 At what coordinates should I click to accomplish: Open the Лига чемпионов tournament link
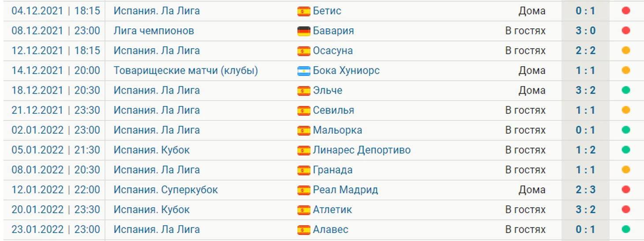click(x=154, y=31)
